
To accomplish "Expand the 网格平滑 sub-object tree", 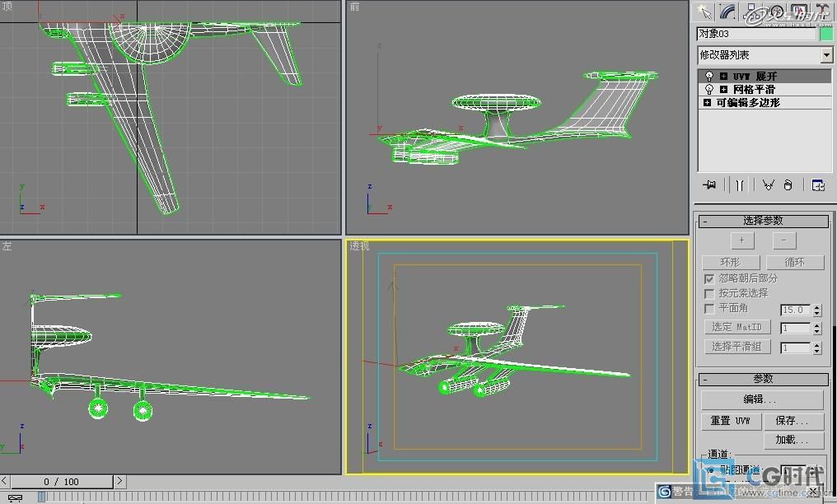I will tap(723, 89).
